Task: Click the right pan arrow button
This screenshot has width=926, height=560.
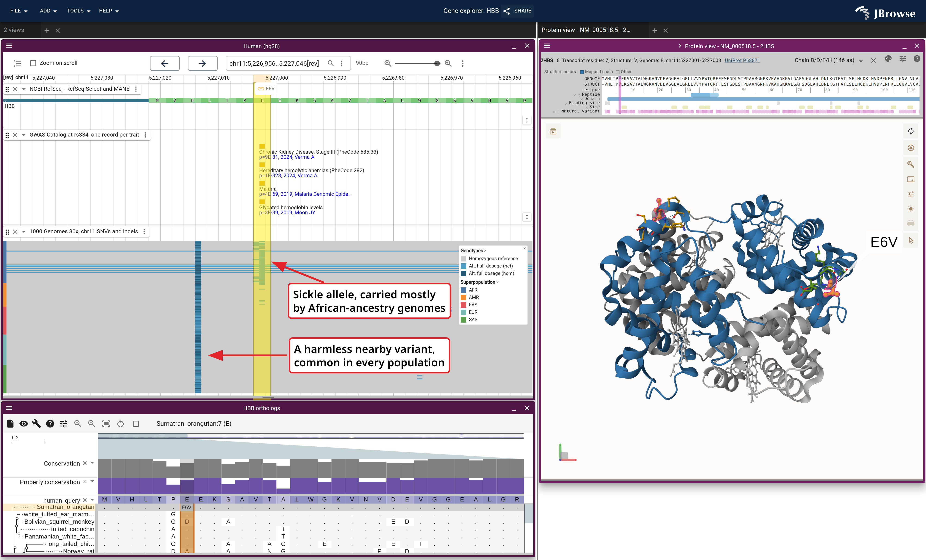Action: 203,63
